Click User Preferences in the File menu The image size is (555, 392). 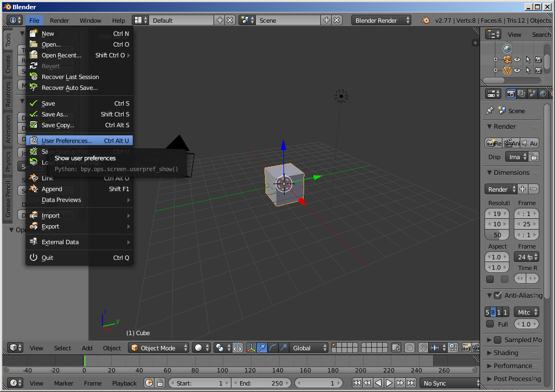[x=79, y=141]
